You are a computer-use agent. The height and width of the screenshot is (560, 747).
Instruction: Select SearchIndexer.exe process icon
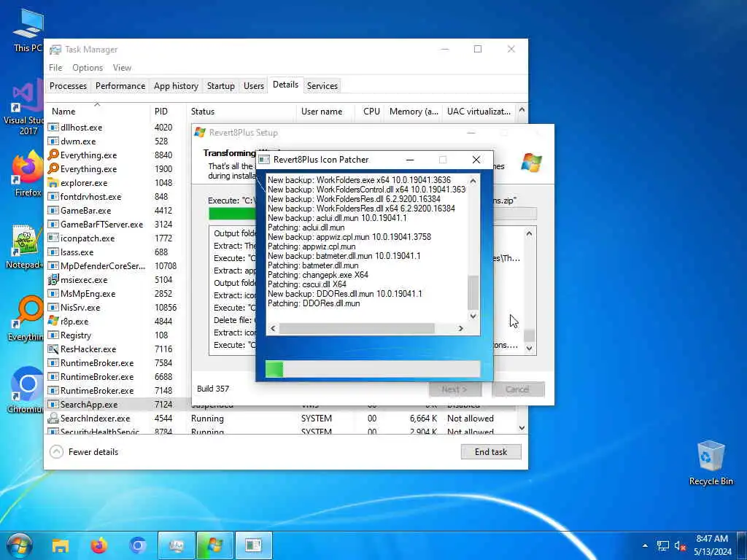(53, 418)
